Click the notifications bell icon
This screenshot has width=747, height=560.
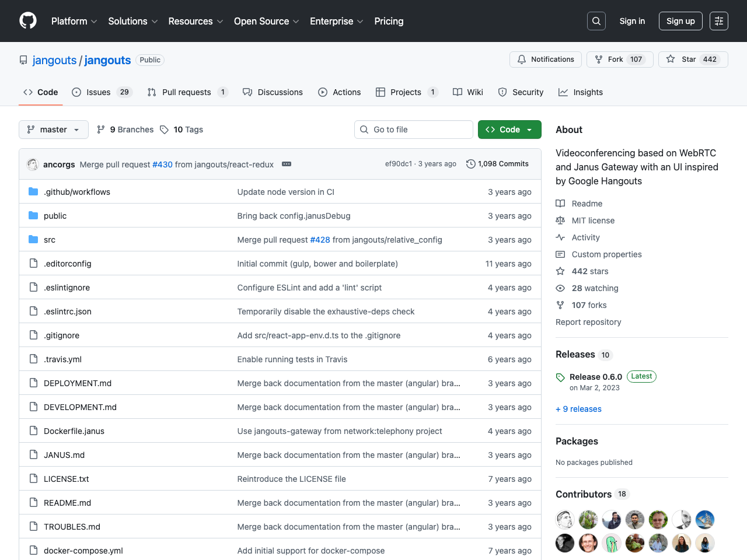pos(521,59)
